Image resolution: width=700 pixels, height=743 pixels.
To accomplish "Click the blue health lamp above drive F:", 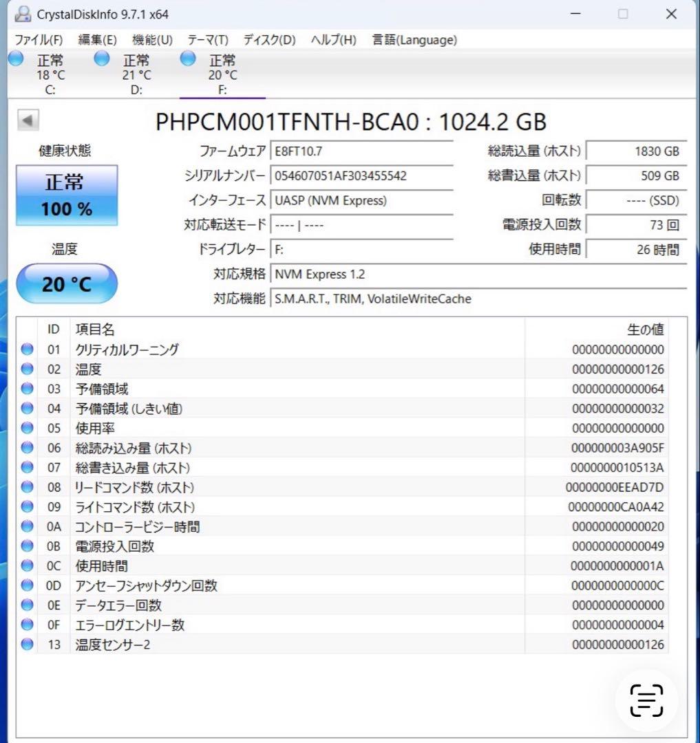I will click(x=187, y=58).
